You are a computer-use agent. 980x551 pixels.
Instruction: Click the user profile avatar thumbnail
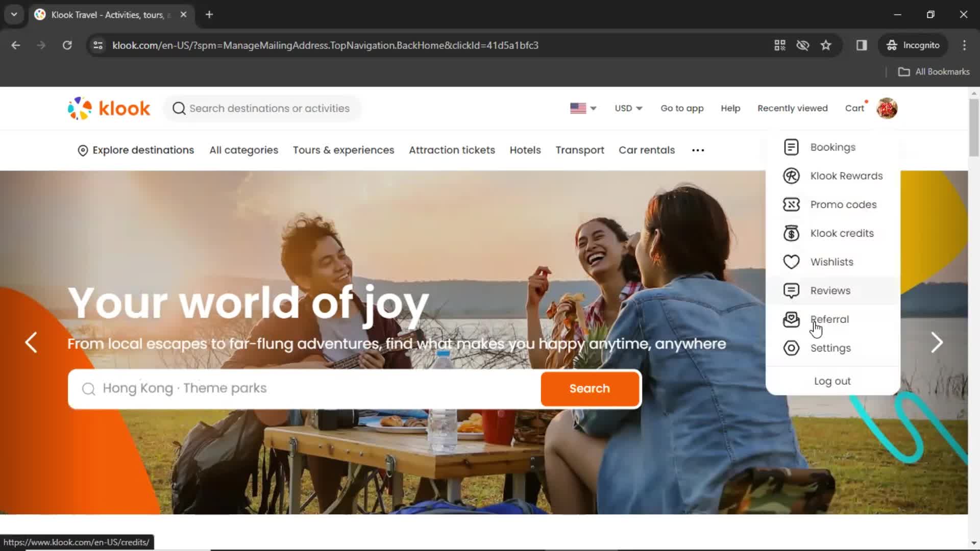[x=887, y=108]
